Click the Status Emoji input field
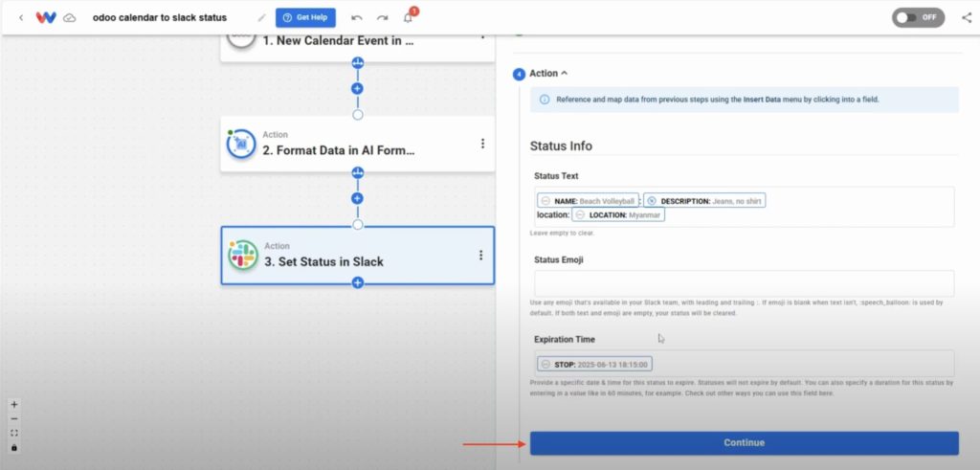Screen dimensions: 980x470 point(744,283)
